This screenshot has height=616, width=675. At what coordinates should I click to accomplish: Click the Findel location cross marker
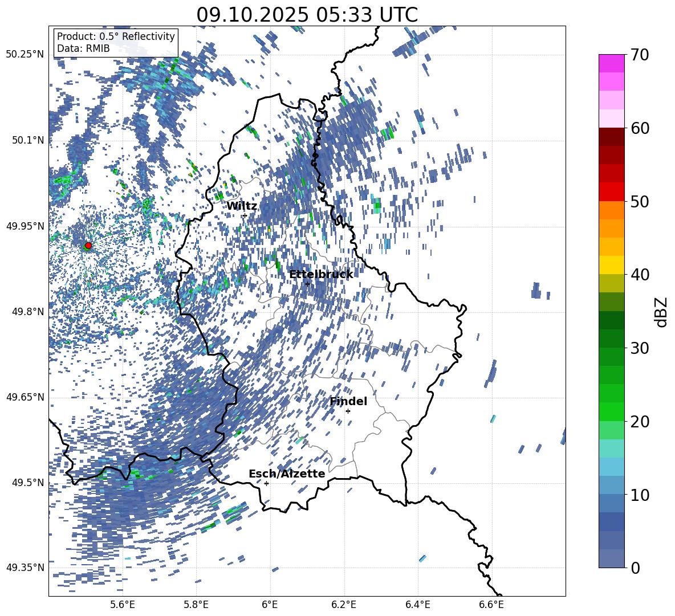click(x=348, y=411)
